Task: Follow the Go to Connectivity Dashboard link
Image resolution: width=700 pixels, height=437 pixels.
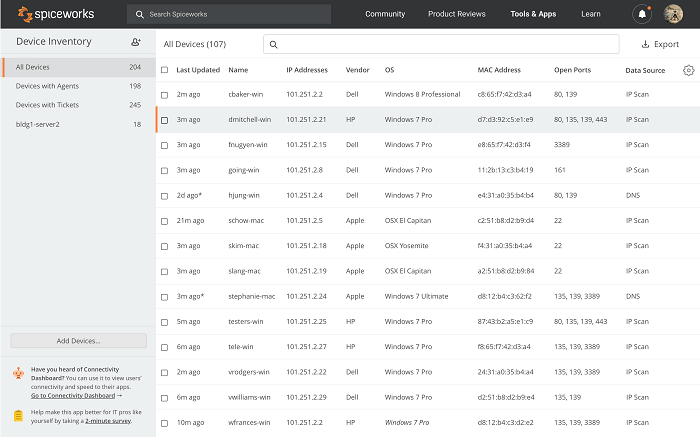Action: pos(73,395)
